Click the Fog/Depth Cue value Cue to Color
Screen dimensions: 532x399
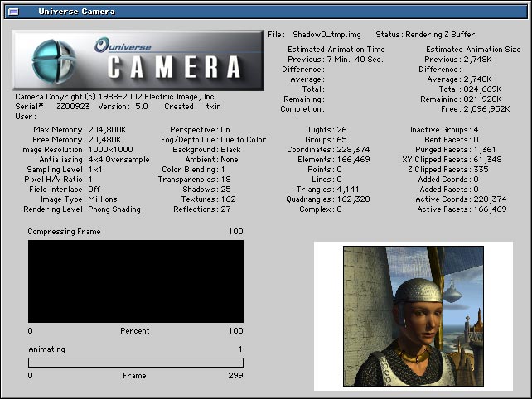(x=244, y=140)
